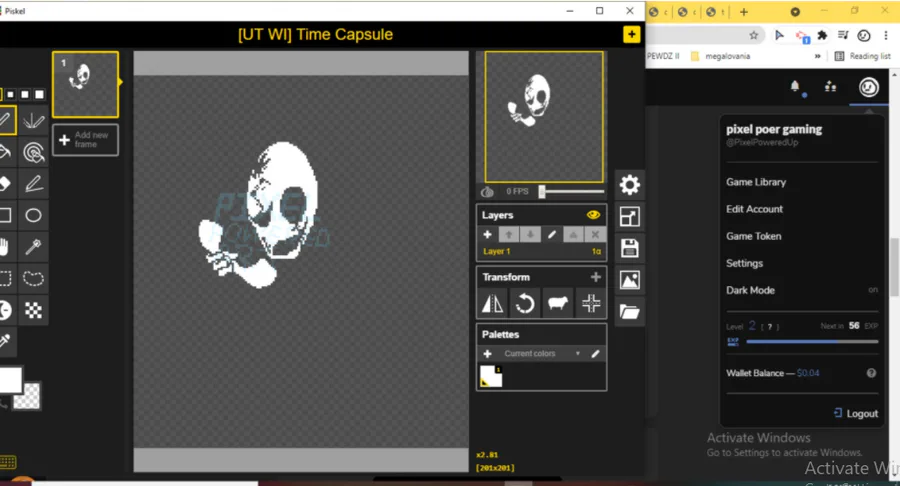
Task: Select the Lighten tool
Action: tap(5, 310)
